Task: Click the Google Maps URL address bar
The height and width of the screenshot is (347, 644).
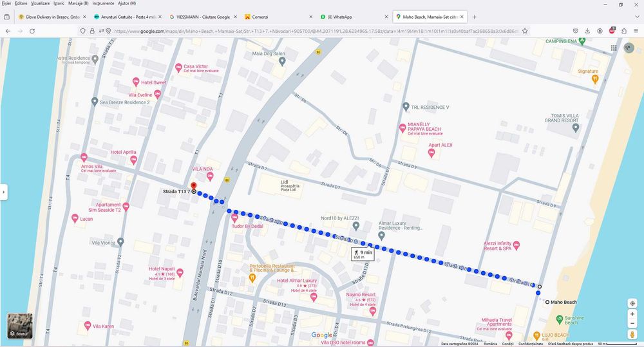Action: coord(316,31)
